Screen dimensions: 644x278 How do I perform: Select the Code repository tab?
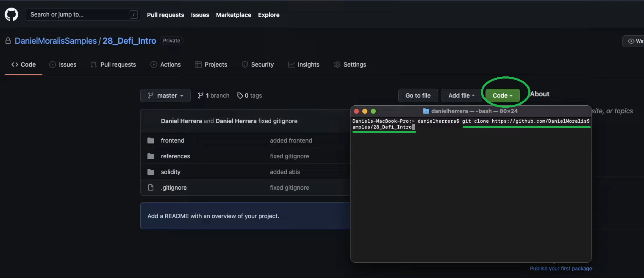click(x=23, y=65)
